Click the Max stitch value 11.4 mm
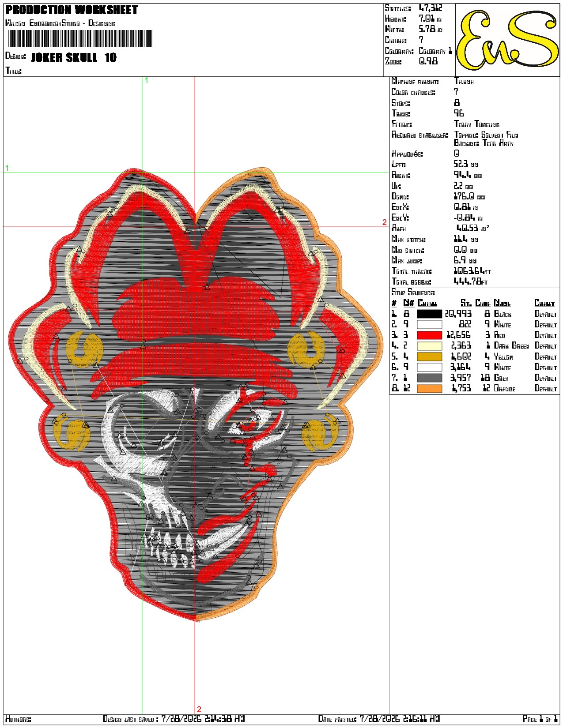Viewport: 563px width, 728px height. click(466, 239)
